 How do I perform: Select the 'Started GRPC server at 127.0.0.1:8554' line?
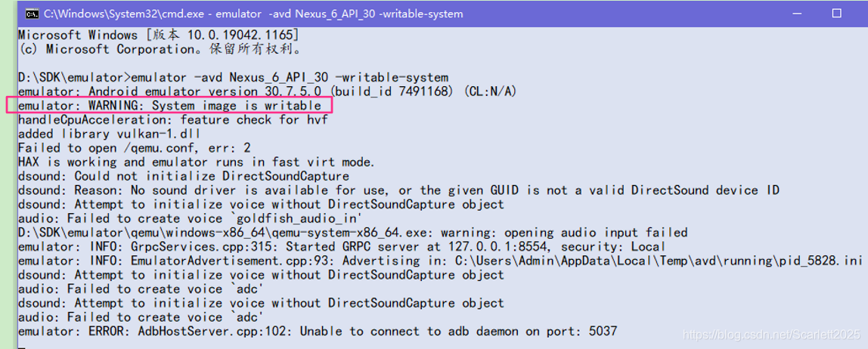point(342,247)
